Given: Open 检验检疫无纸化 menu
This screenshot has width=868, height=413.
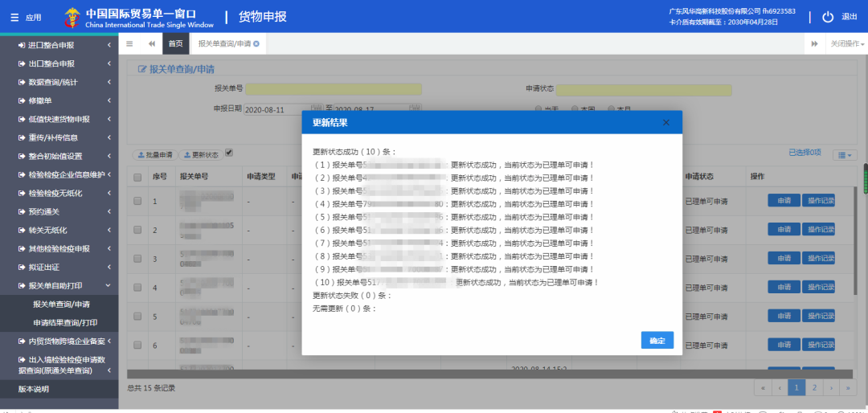Looking at the screenshot, I should pos(59,193).
